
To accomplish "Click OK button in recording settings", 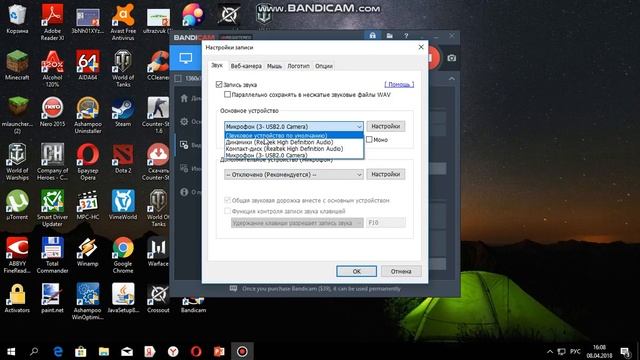I will tap(356, 271).
